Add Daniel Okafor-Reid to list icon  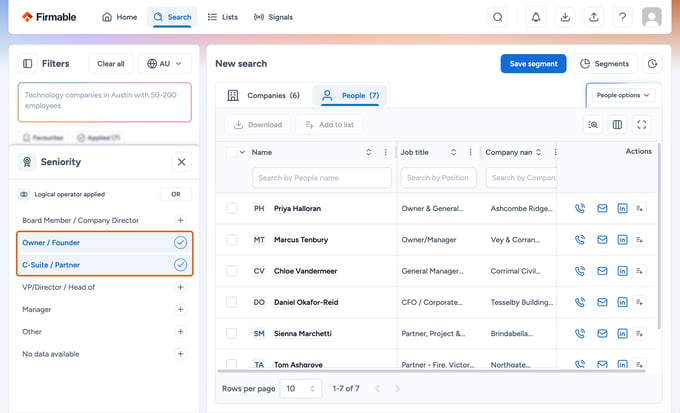(x=639, y=302)
